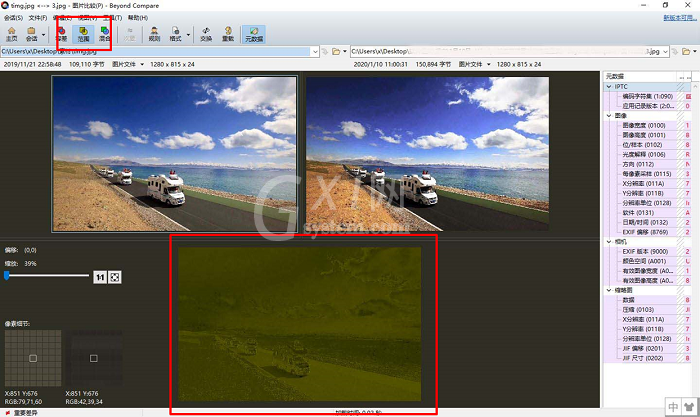Open the 帮助(H) menu
This screenshot has width=700, height=417.
pyautogui.click(x=138, y=18)
